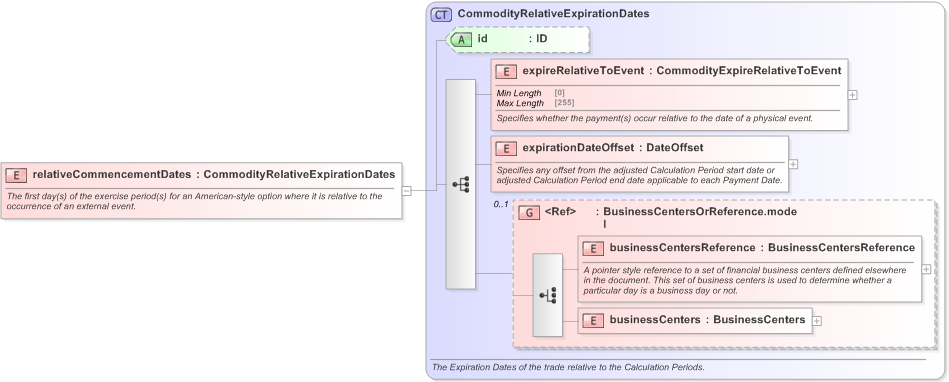949x382 pixels.
Task: Expand the businessCentersReference plus box
Action: [926, 269]
